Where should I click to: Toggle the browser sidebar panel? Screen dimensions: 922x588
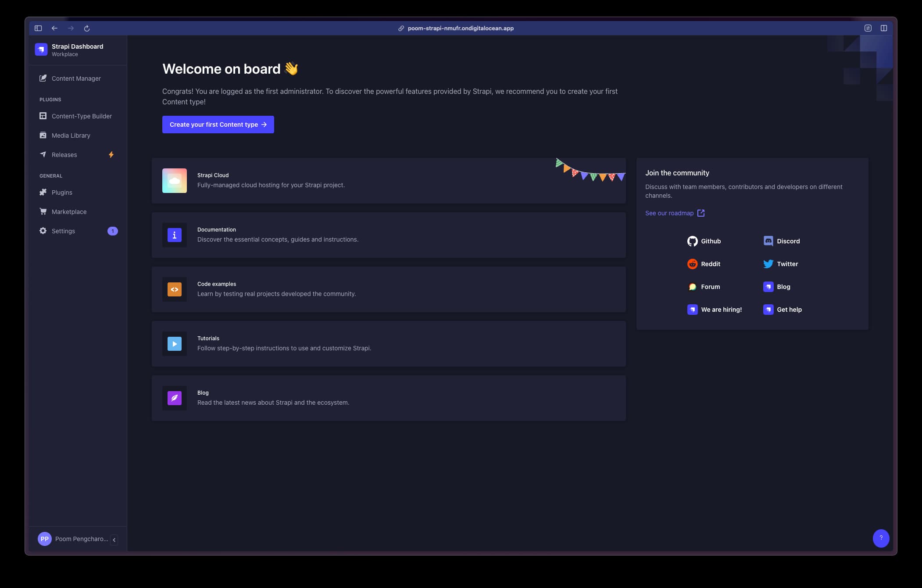[38, 28]
